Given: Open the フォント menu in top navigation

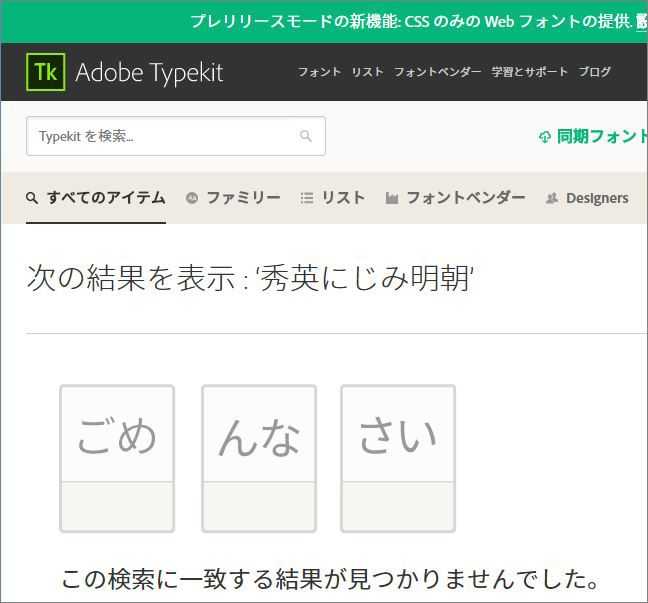Looking at the screenshot, I should click(319, 72).
